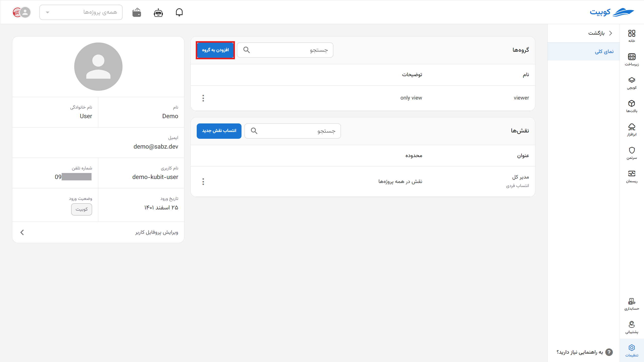Click انتساب نقش جدید button
This screenshot has width=644, height=362.
(219, 131)
